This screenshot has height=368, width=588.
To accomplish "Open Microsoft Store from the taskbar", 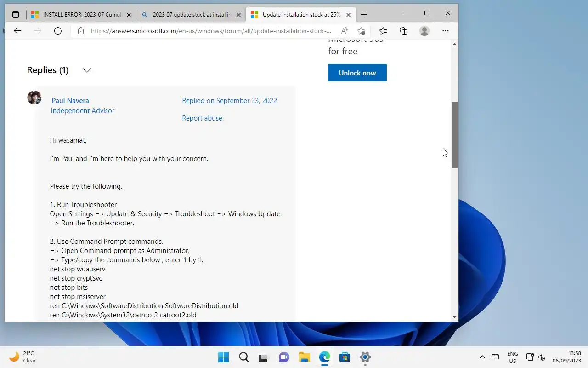I will point(345,357).
